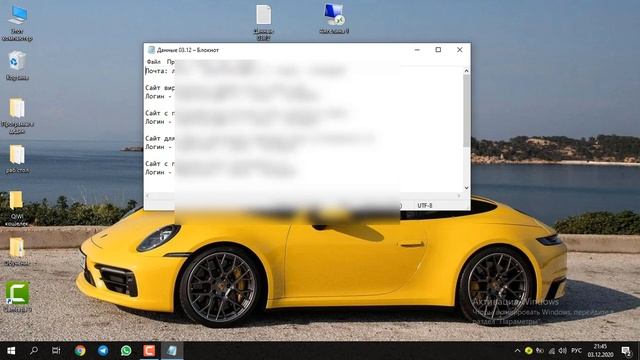Click the Notepad title bar document icon
640x360 pixels.
click(x=151, y=50)
